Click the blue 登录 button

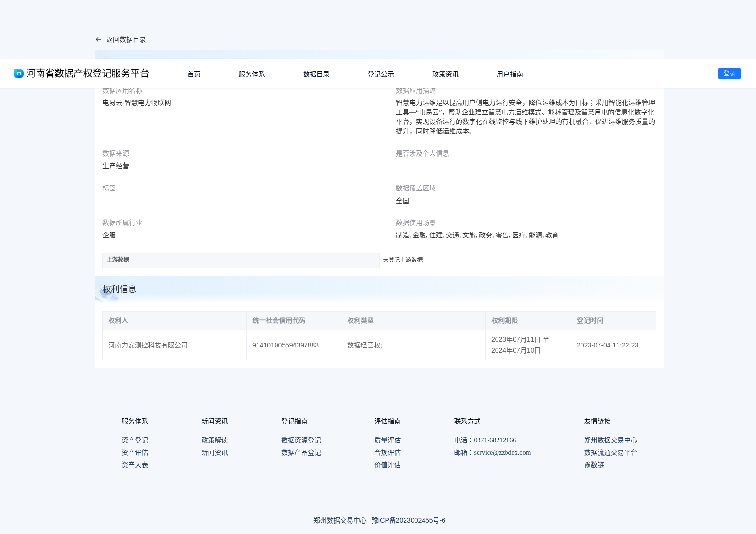[729, 74]
